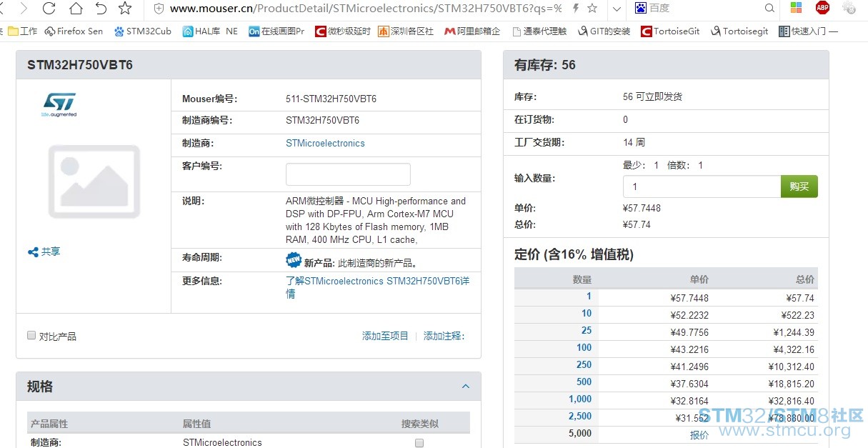The image size is (868, 448).
Task: Click quantity break 500 in pricing table
Action: tap(584, 382)
